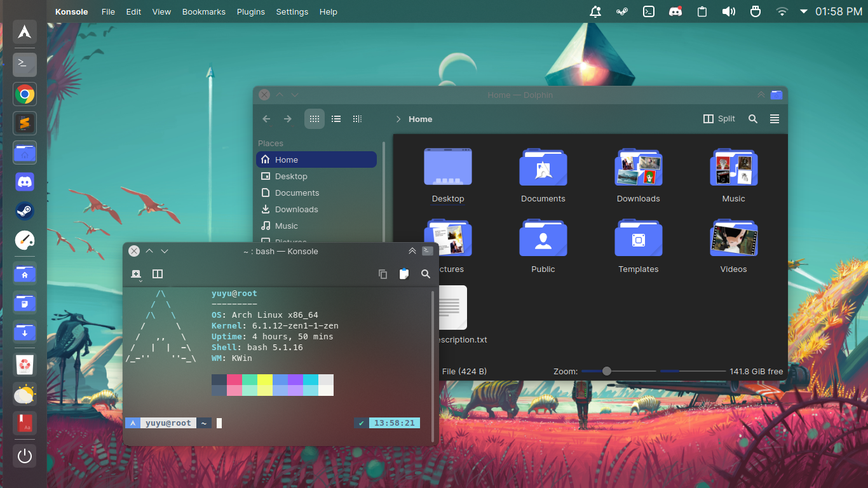This screenshot has height=488, width=868.
Task: Switch Dolphin to Icons view mode
Action: point(315,119)
